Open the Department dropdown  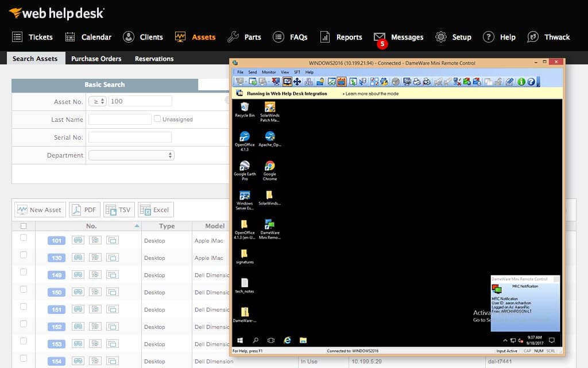[x=131, y=155]
